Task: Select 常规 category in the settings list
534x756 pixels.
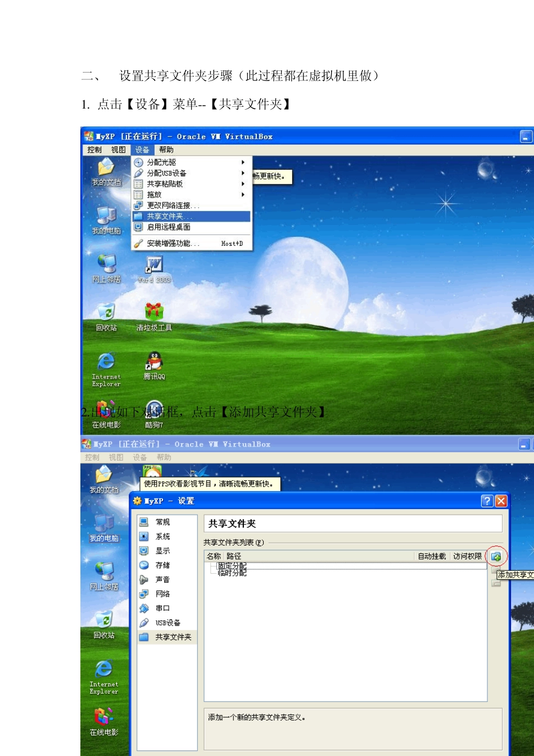Action: pyautogui.click(x=168, y=522)
